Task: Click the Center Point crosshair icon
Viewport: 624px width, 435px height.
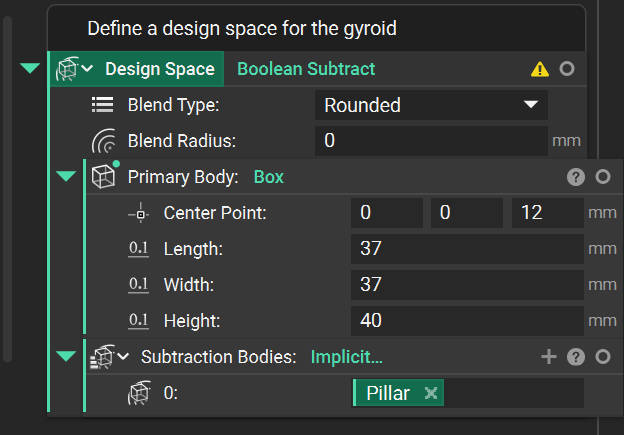Action: (x=139, y=213)
